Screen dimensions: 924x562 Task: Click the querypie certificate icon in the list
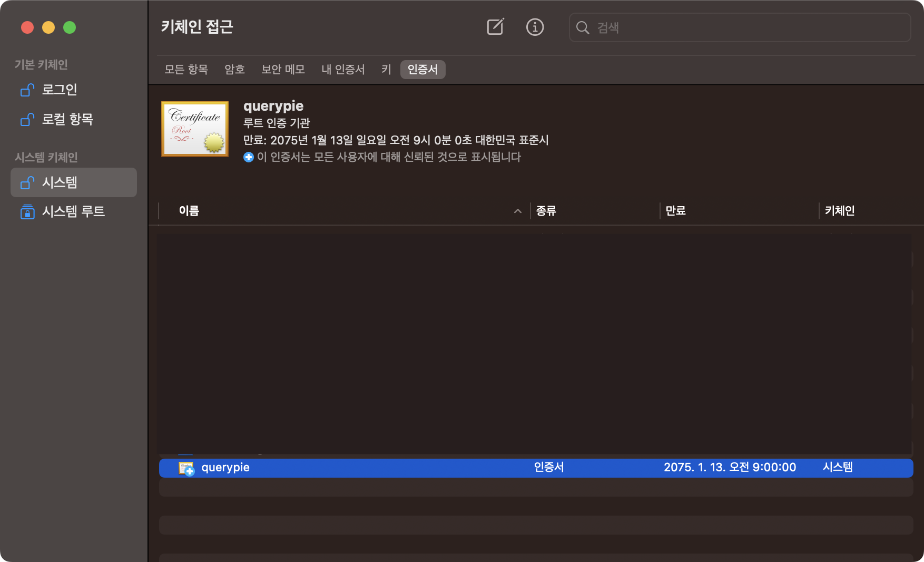tap(185, 467)
